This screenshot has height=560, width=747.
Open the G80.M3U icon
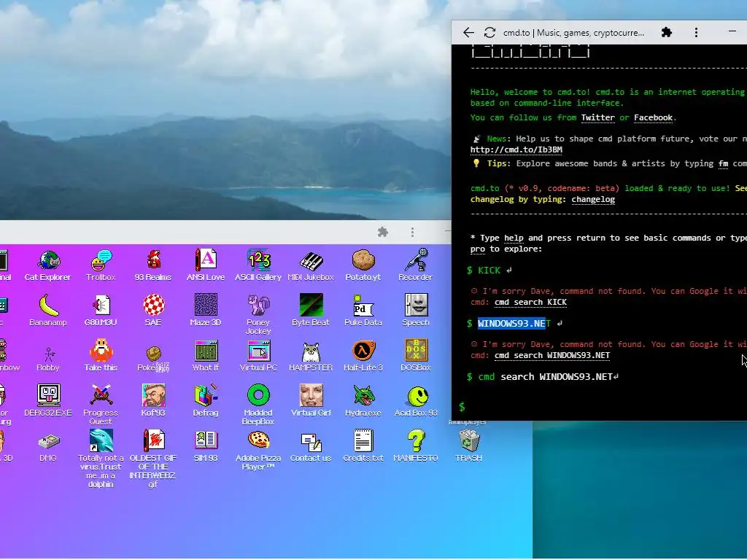[101, 311]
